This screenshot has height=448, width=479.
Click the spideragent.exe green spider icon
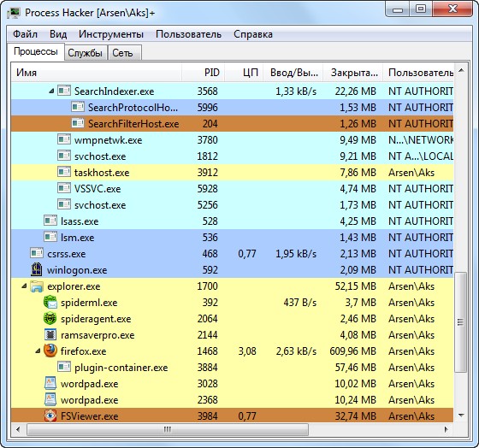pos(50,319)
